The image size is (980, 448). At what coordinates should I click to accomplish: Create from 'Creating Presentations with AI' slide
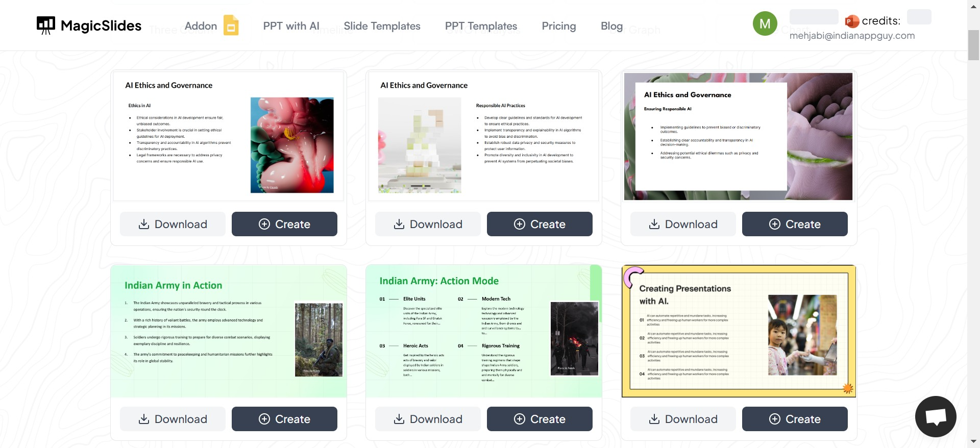pos(795,419)
